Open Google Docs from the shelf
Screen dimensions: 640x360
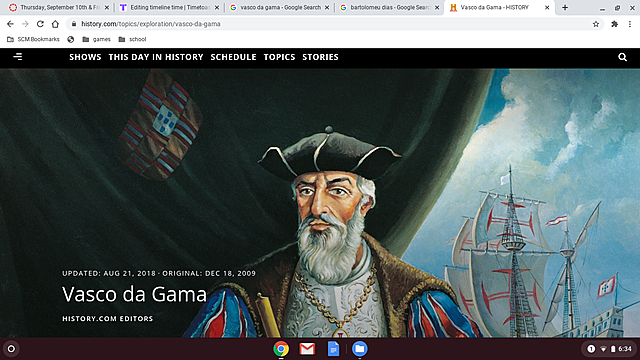[x=333, y=349]
